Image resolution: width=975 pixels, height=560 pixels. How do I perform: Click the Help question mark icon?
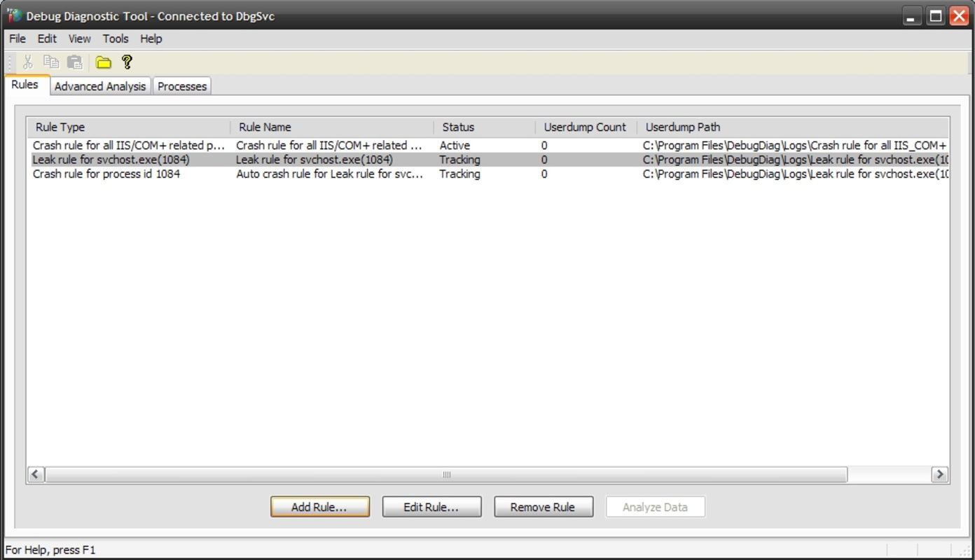(127, 62)
